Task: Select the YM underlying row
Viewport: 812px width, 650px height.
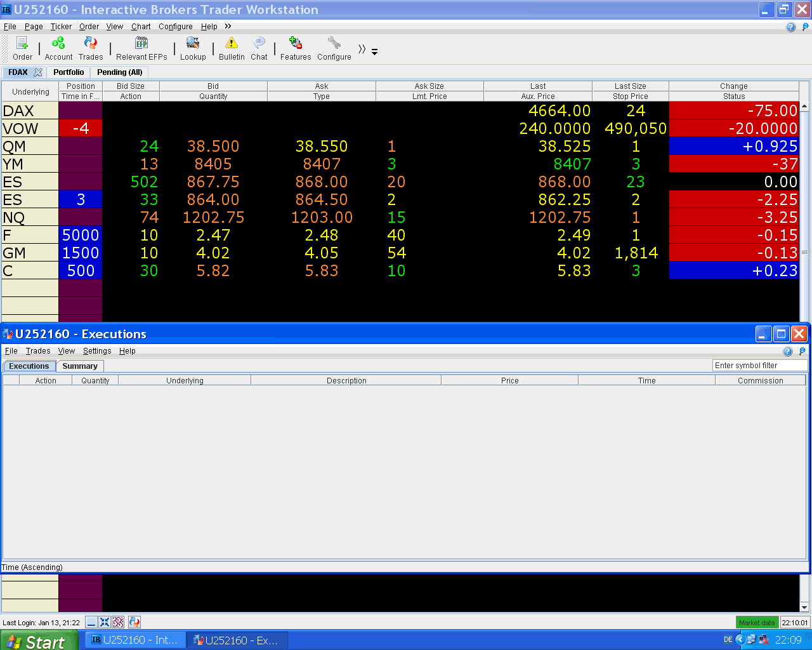Action: (x=30, y=164)
